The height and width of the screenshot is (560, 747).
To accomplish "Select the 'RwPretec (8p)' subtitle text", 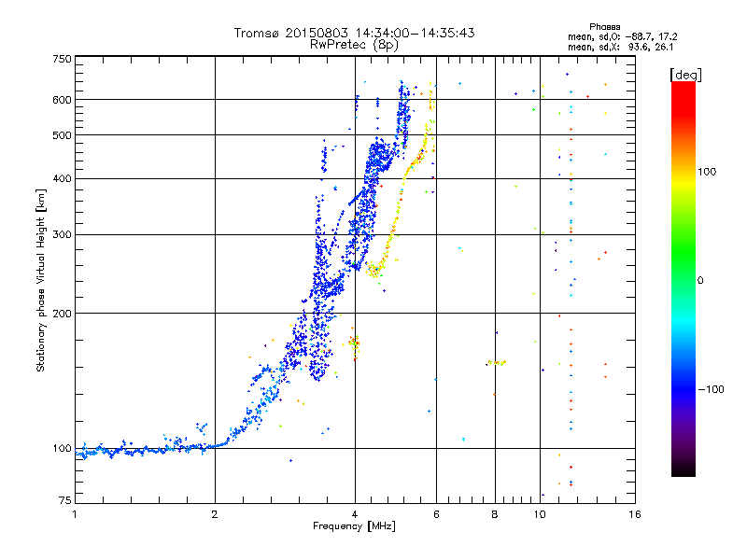I will (354, 45).
